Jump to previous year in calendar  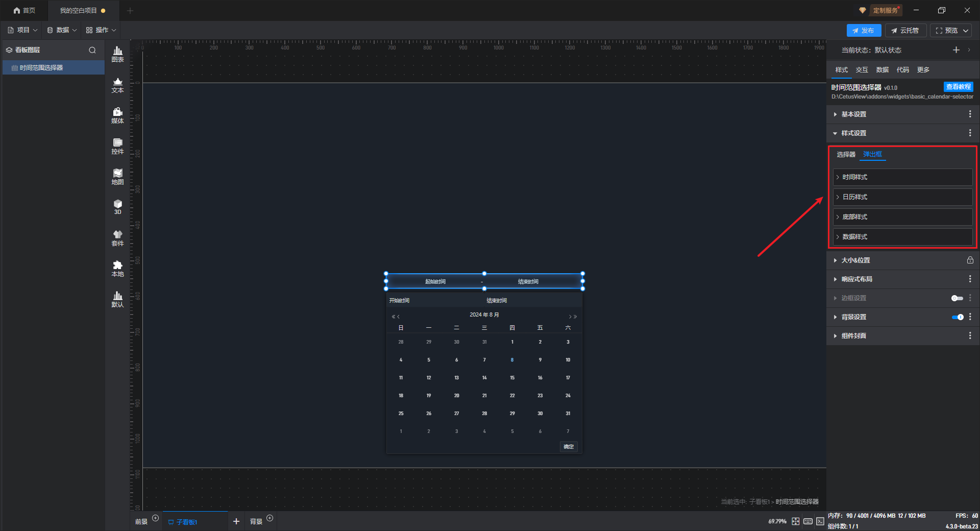click(x=394, y=317)
